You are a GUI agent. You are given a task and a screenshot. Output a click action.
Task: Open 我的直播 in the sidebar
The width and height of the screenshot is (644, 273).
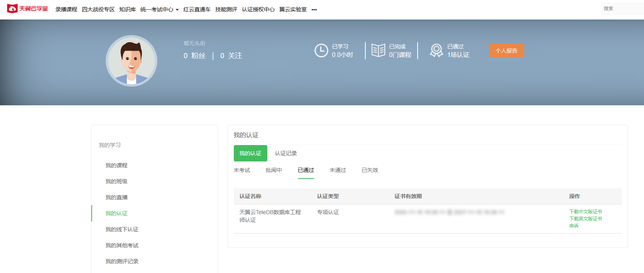pos(116,197)
